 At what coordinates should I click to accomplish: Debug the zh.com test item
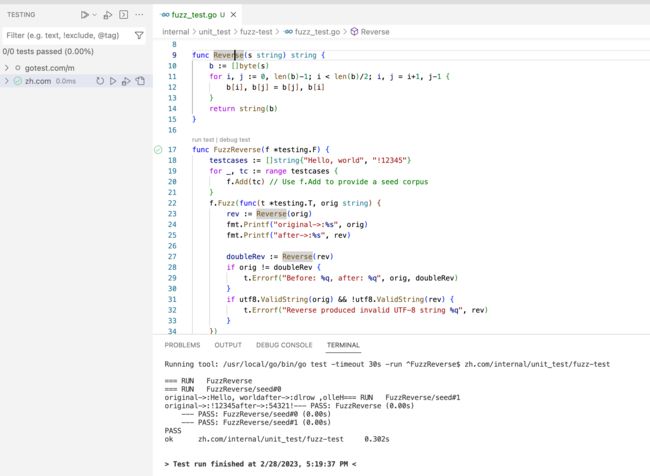click(x=126, y=81)
